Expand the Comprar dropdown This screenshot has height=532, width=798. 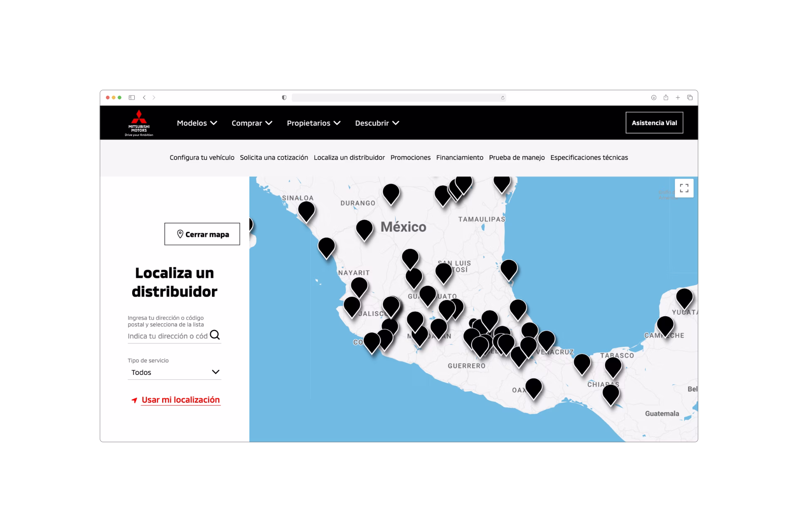point(252,123)
